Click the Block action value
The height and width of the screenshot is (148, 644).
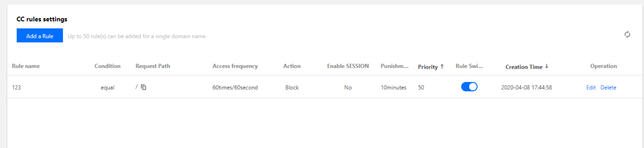click(292, 87)
